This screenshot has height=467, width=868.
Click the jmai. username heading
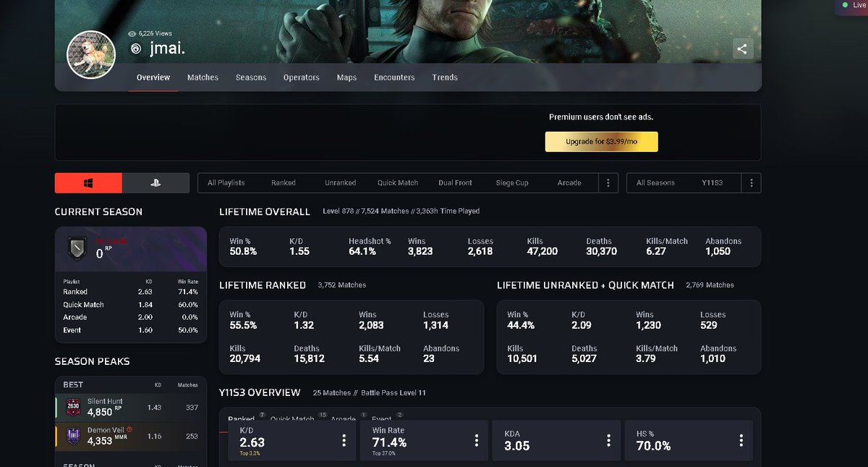(x=167, y=49)
